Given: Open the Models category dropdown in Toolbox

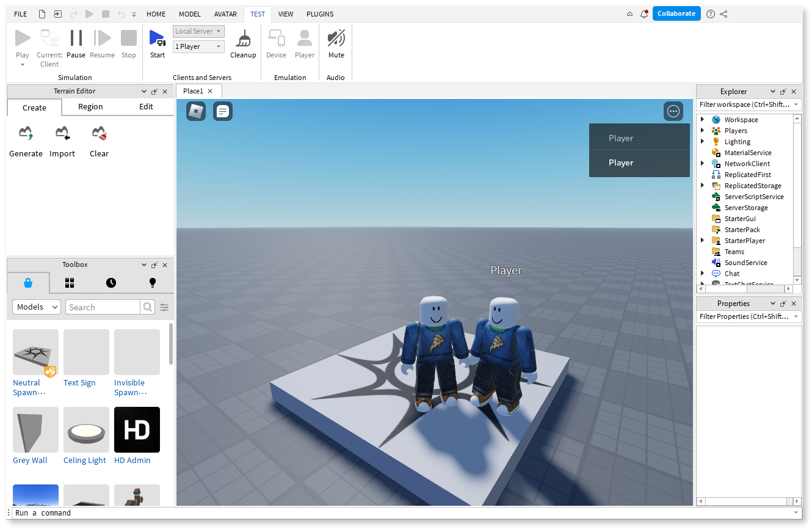Looking at the screenshot, I should pos(36,307).
